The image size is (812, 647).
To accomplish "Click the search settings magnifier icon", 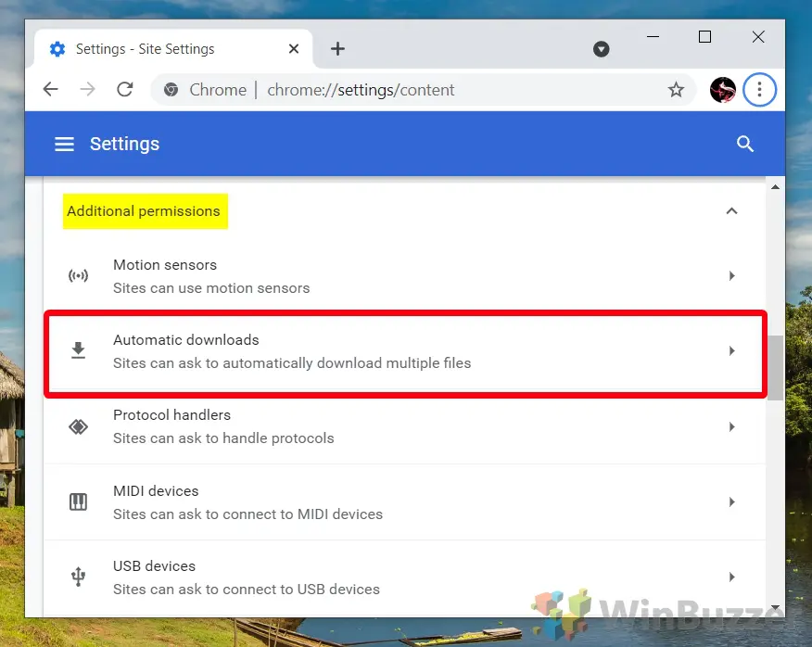I will pos(745,144).
